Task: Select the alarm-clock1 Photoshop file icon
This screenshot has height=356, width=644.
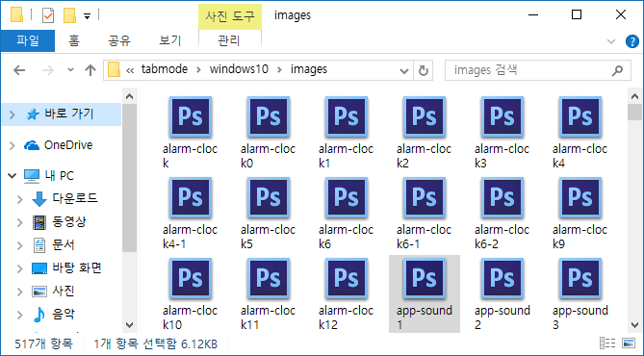Action: coord(347,116)
